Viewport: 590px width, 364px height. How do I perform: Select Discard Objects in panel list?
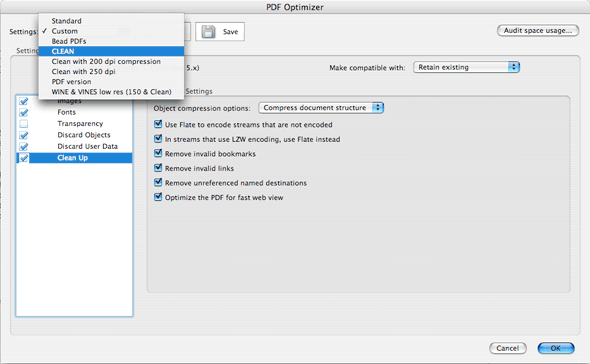click(x=84, y=135)
